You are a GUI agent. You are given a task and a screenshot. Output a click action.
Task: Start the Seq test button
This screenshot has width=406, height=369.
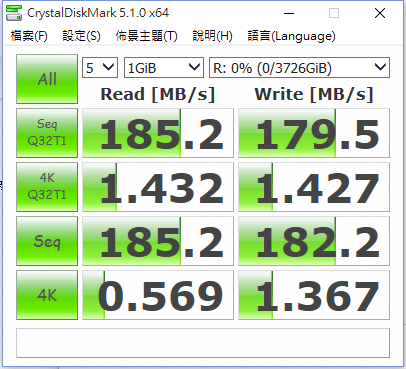(x=47, y=241)
